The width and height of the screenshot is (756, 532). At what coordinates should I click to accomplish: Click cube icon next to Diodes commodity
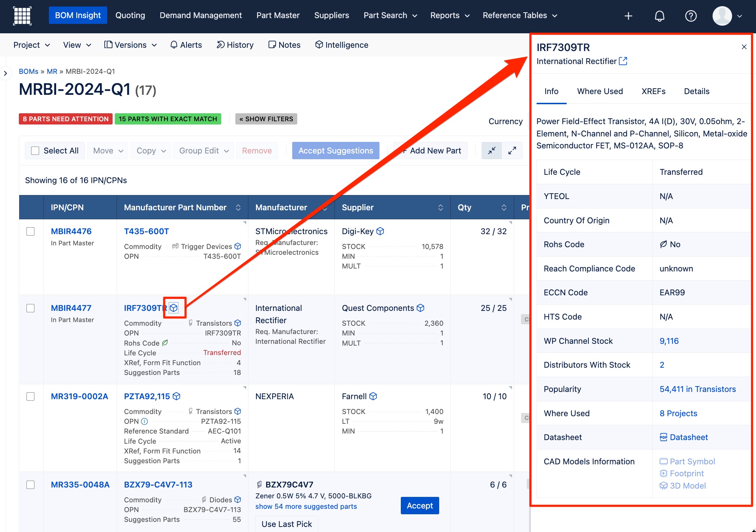pyautogui.click(x=238, y=500)
